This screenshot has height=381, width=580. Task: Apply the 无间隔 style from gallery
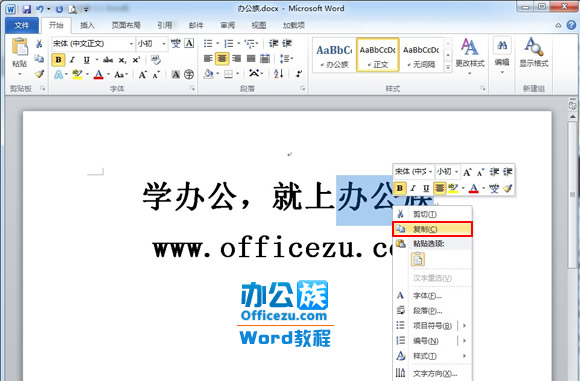(421, 55)
